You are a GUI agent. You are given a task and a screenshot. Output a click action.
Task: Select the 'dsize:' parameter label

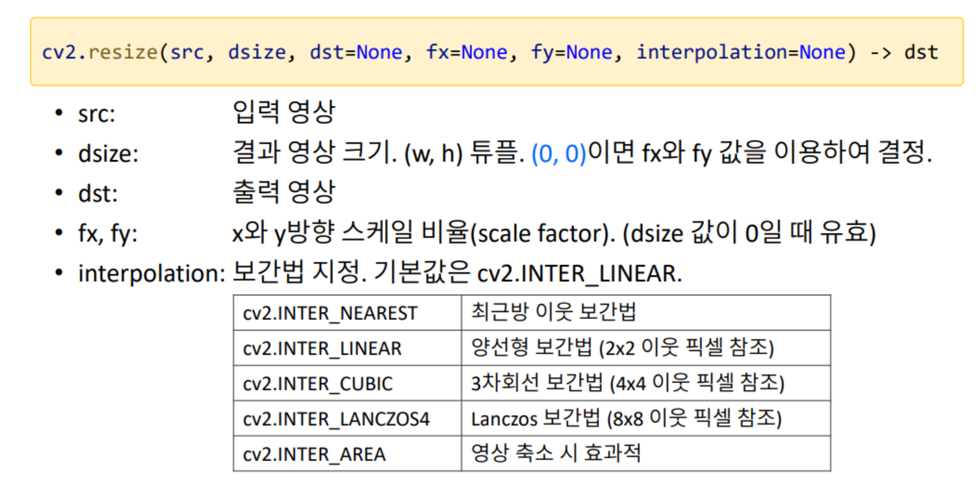[108, 154]
